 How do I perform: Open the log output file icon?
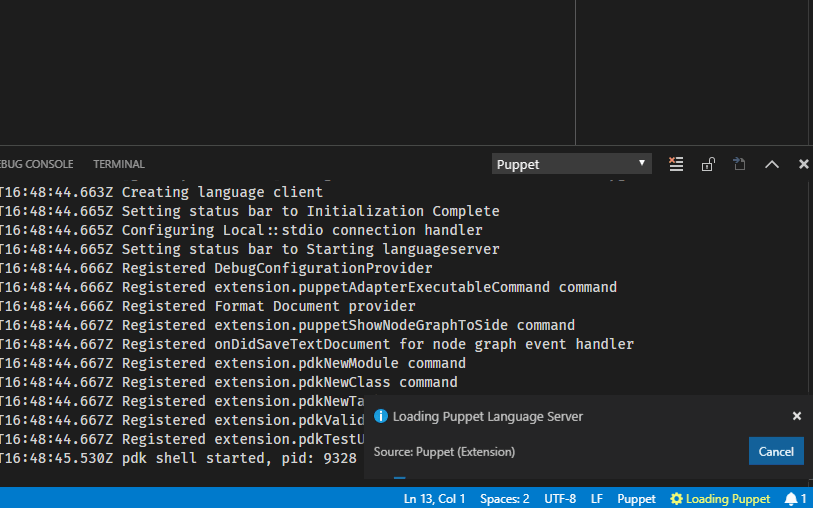(x=739, y=164)
